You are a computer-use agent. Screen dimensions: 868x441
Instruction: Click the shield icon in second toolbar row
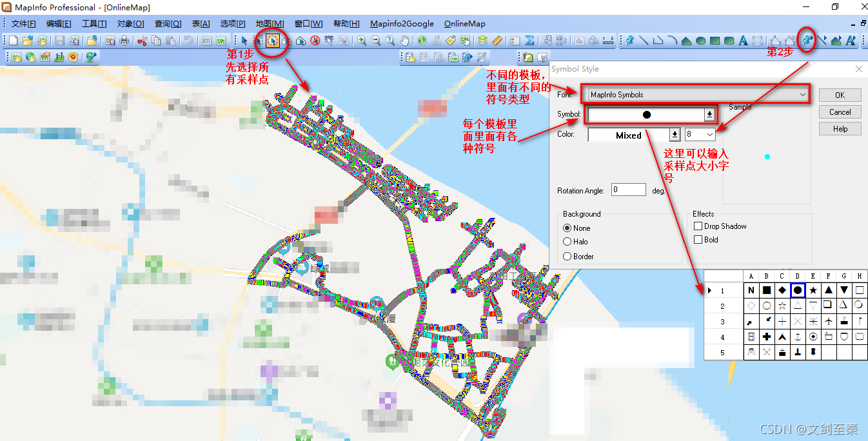pos(74,57)
